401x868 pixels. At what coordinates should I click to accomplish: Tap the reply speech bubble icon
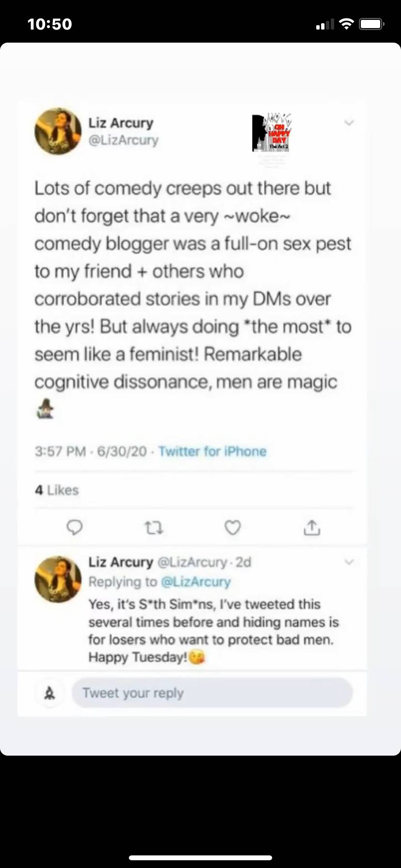(74, 527)
